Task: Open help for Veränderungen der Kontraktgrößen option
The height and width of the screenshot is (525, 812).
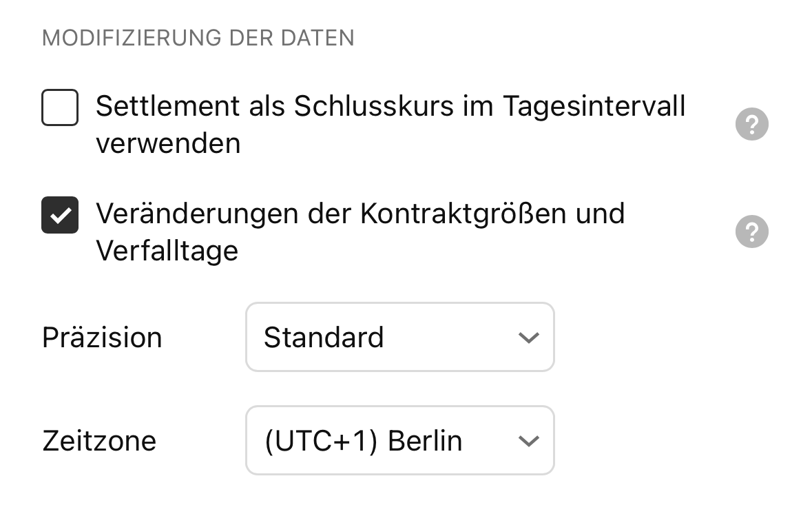Action: (751, 231)
